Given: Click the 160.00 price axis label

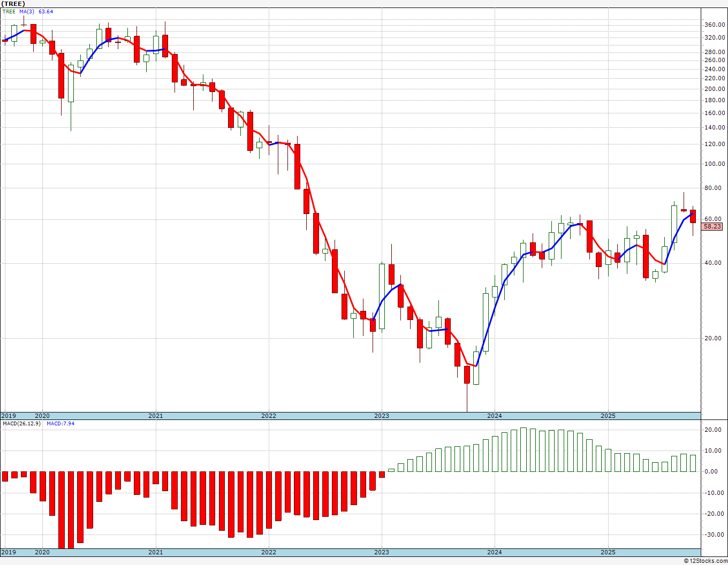Looking at the screenshot, I should click(715, 113).
